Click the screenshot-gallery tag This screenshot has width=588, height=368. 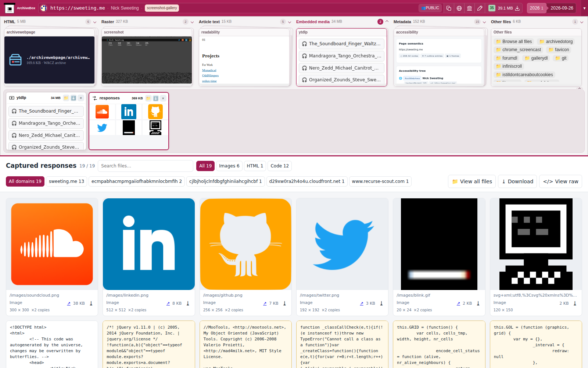162,8
